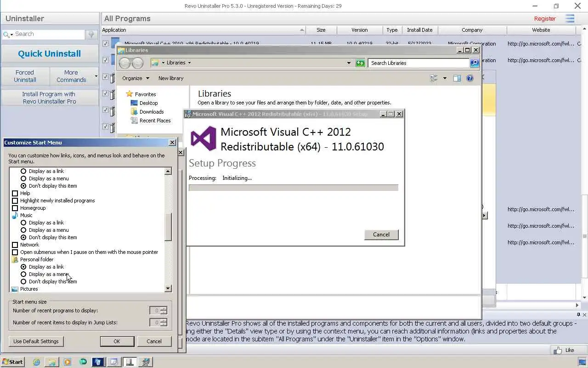Open Downloads in Libraries navigation pane
Image resolution: width=588 pixels, height=368 pixels.
click(x=147, y=112)
